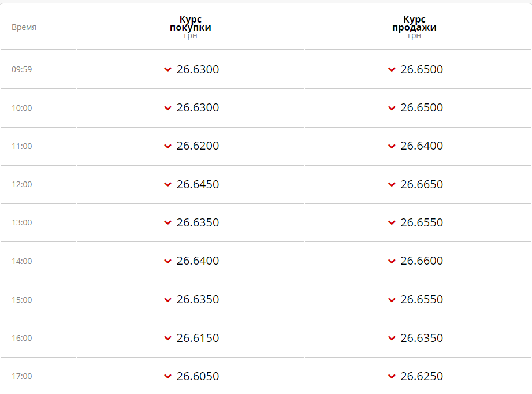Select the 12:00 time row label
The height and width of the screenshot is (394, 532).
coord(22,184)
